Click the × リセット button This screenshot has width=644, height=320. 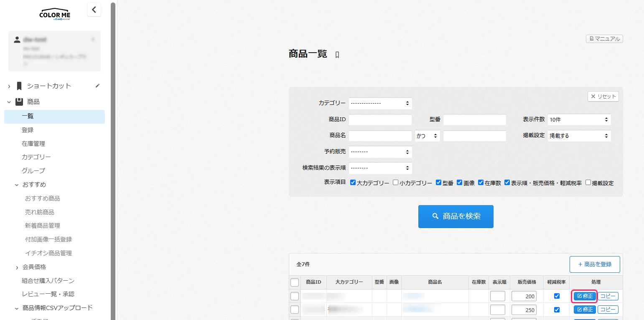pos(603,97)
